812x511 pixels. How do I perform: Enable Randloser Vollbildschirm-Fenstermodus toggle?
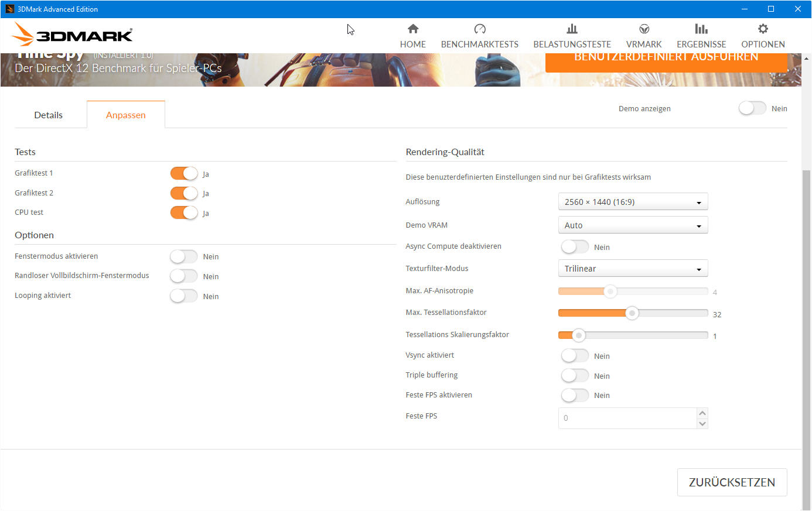coord(184,276)
